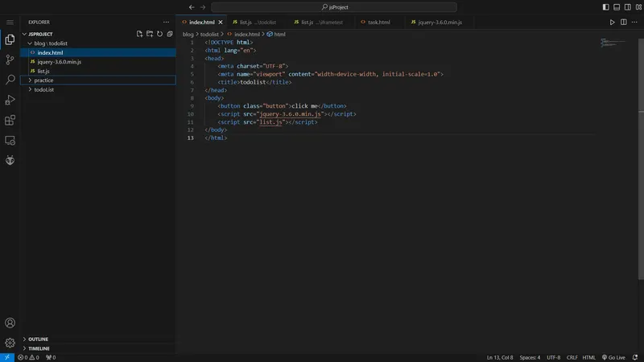Image resolution: width=644 pixels, height=362 pixels.
Task: Expand the OUTLINE section
Action: tap(38, 339)
